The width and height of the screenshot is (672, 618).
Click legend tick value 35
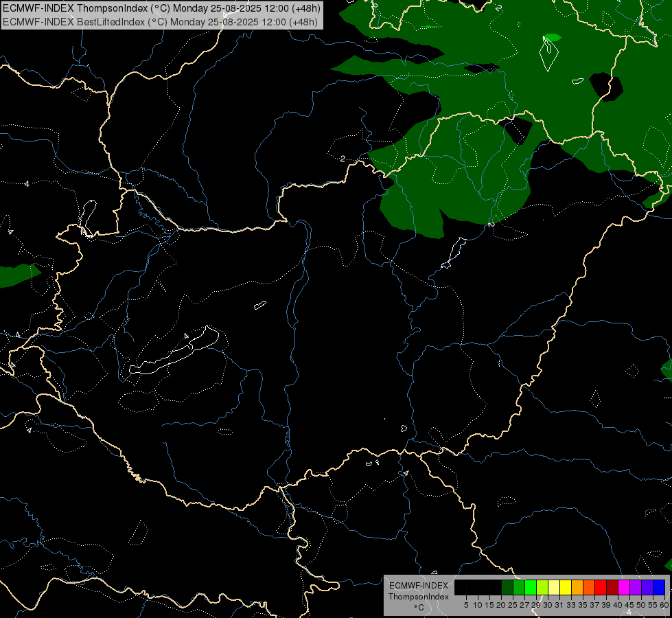point(583,605)
